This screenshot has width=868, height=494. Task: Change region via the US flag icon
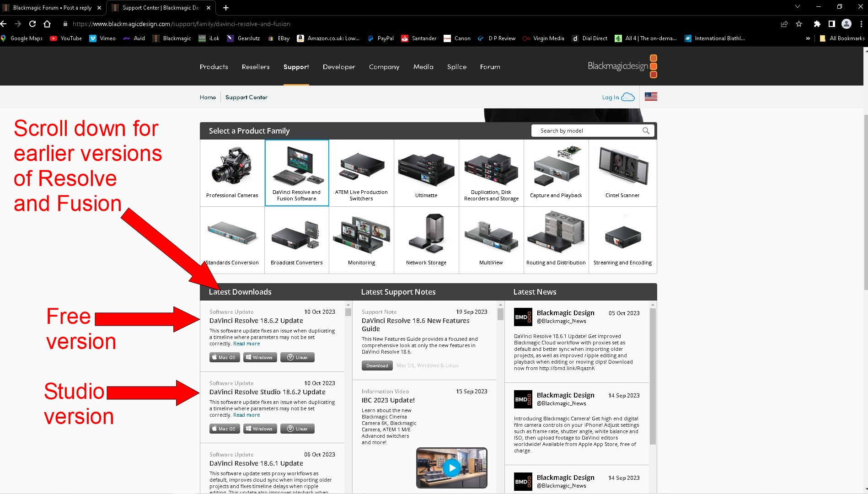(651, 97)
